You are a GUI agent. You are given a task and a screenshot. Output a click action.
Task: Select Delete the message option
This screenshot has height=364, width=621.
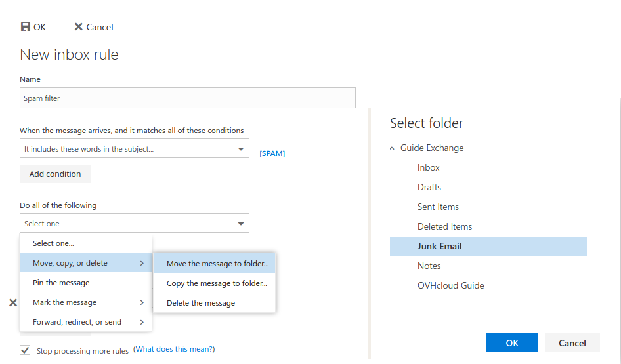pyautogui.click(x=200, y=303)
